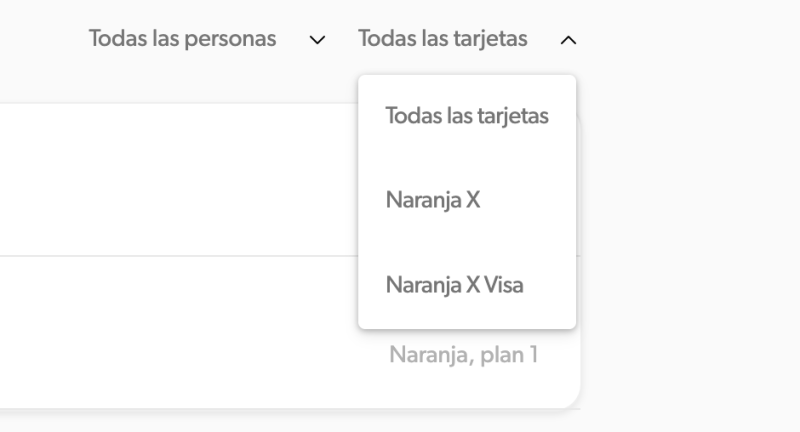
Task: Click the blank space between the two filters
Action: (x=342, y=39)
